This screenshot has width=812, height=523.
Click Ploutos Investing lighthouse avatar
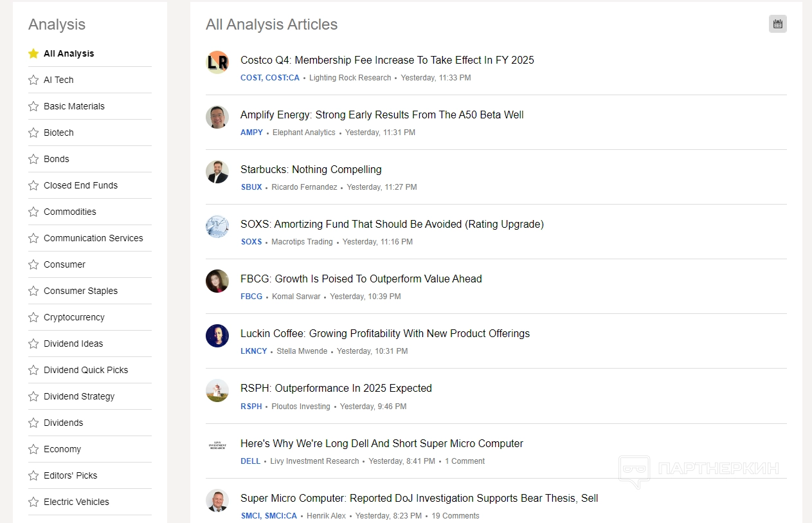(217, 390)
